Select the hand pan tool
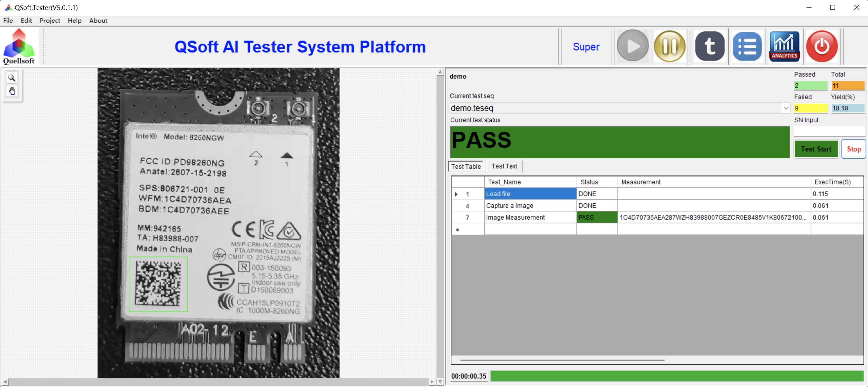Viewport: 868px width, 387px height. (12, 91)
